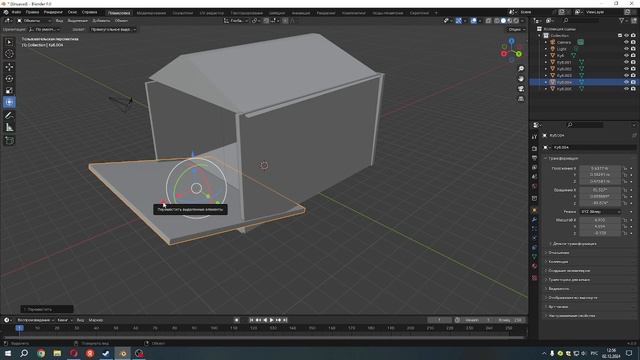Open the Edit menu

[x=33, y=12]
